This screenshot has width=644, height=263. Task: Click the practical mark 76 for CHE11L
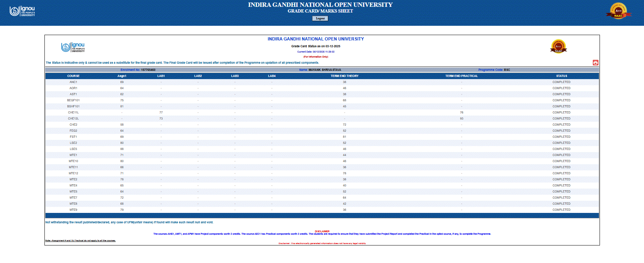462,112
